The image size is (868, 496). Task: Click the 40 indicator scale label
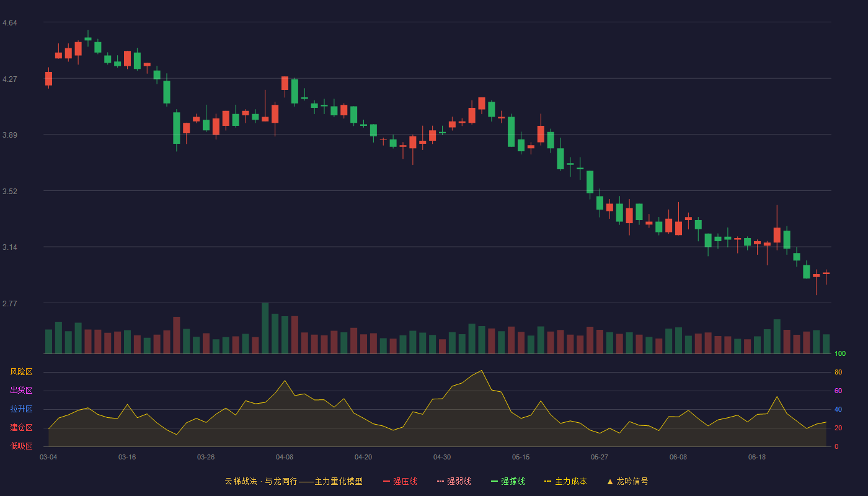tap(838, 409)
